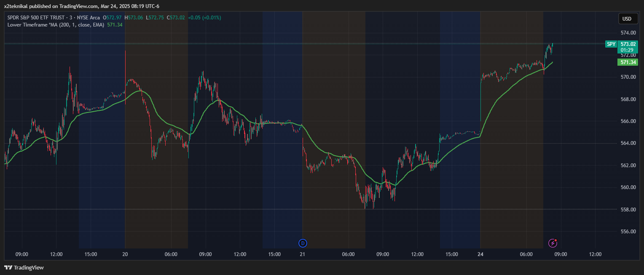Click the date label 24 on time axis
Screen dimensions: 644x275
480,254
